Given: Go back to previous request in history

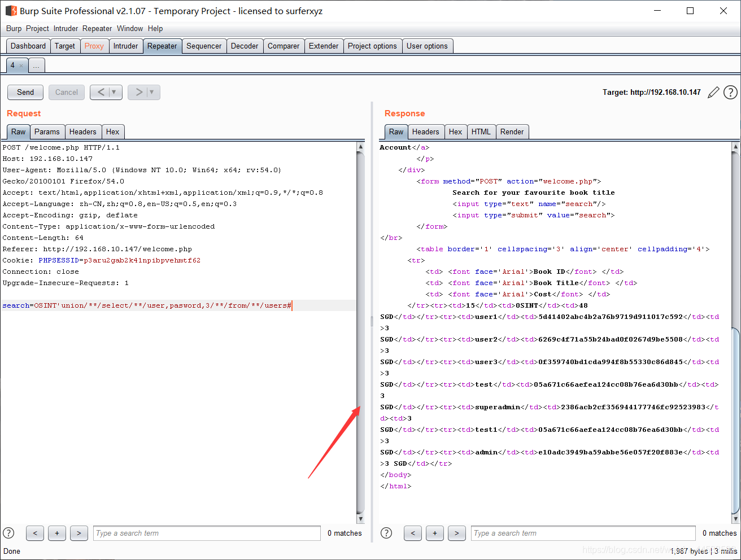Looking at the screenshot, I should pos(100,92).
